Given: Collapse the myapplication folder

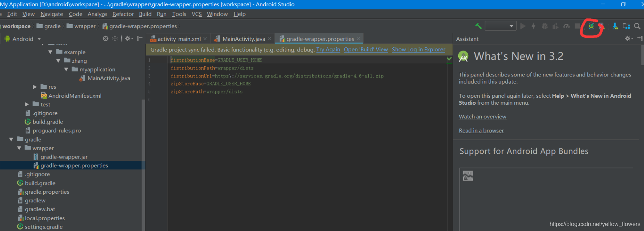Looking at the screenshot, I should tap(66, 70).
